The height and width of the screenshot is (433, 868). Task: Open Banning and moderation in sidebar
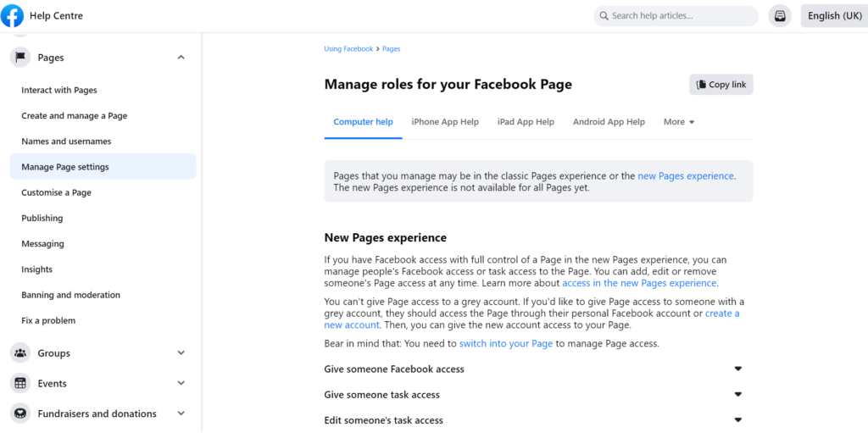(71, 295)
